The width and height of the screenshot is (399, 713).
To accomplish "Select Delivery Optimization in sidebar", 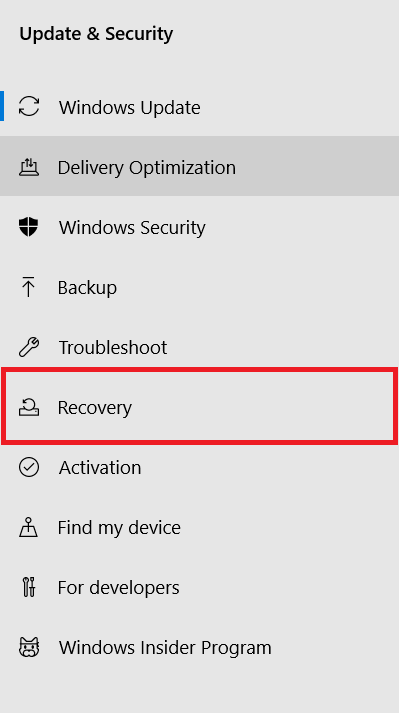I will tap(199, 166).
